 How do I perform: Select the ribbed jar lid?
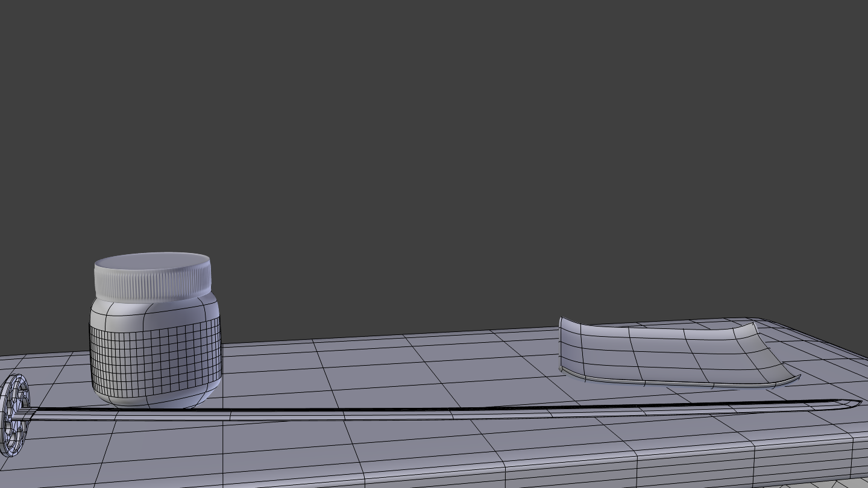pyautogui.click(x=153, y=277)
